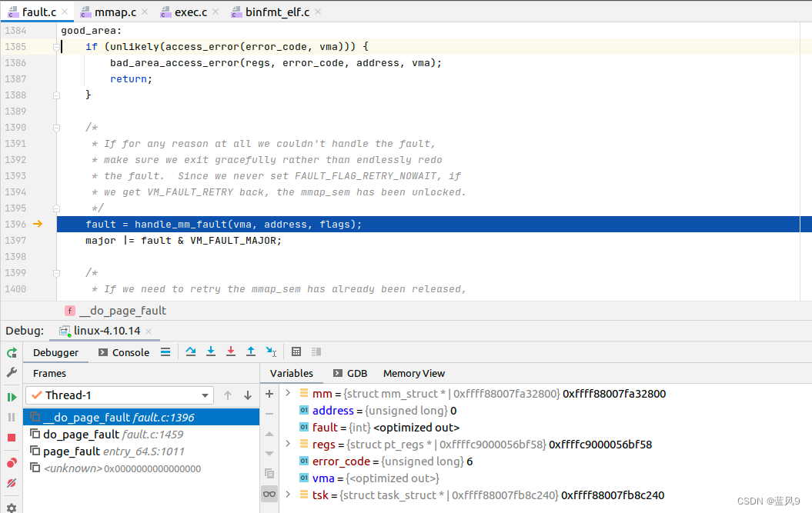
Task: Expand the regs variable node
Action: tap(288, 444)
